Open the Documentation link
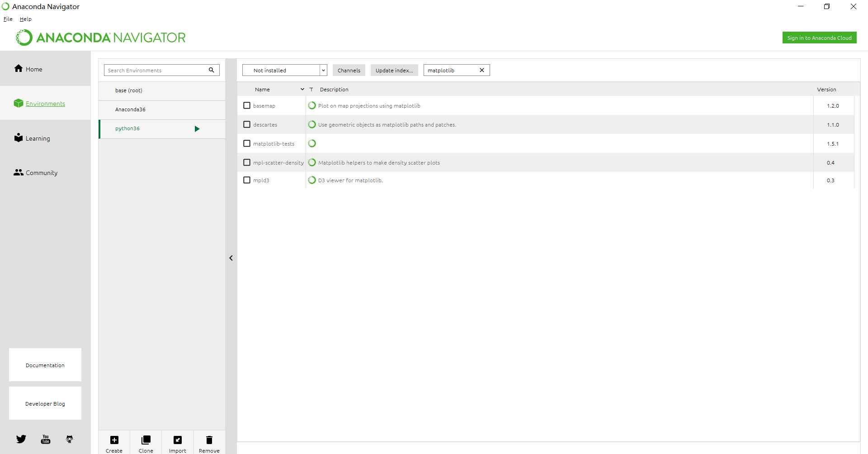This screenshot has width=868, height=454. point(45,365)
